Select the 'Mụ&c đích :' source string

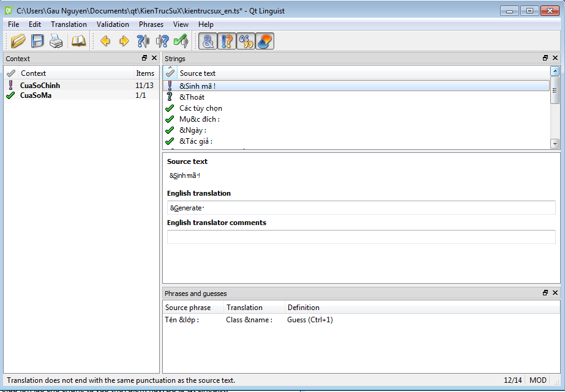[200, 119]
